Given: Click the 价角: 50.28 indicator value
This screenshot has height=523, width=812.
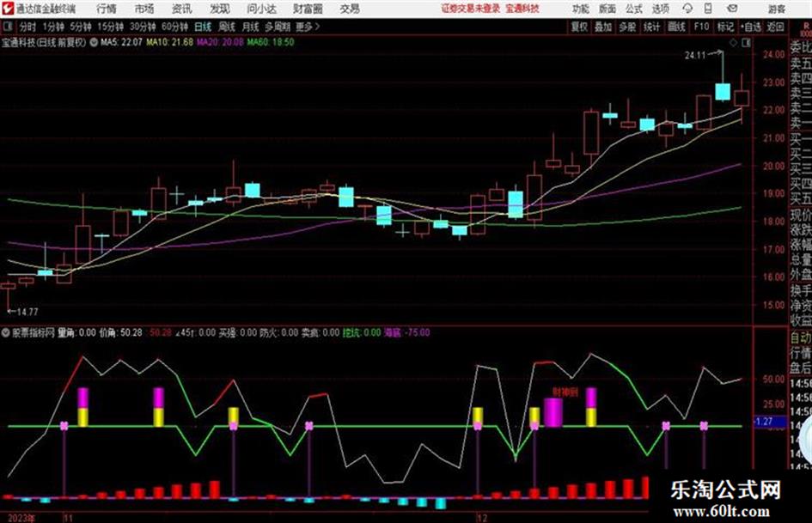Looking at the screenshot, I should click(x=120, y=332).
